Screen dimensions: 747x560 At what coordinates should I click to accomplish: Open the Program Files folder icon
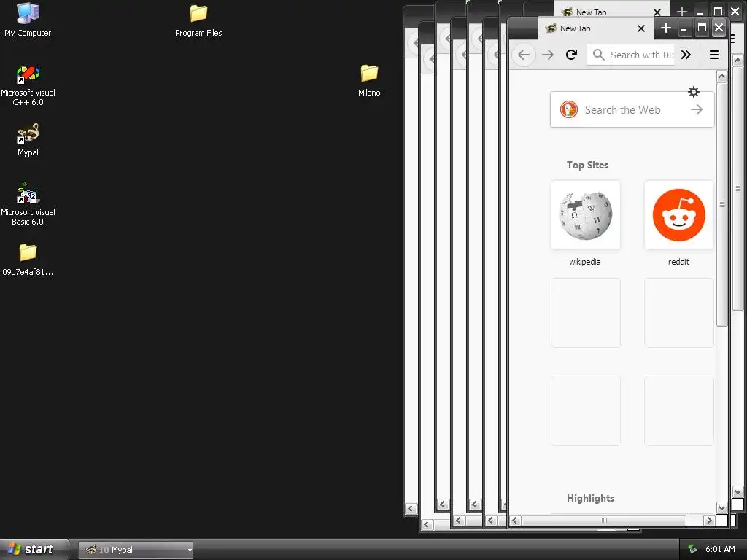pos(198,20)
